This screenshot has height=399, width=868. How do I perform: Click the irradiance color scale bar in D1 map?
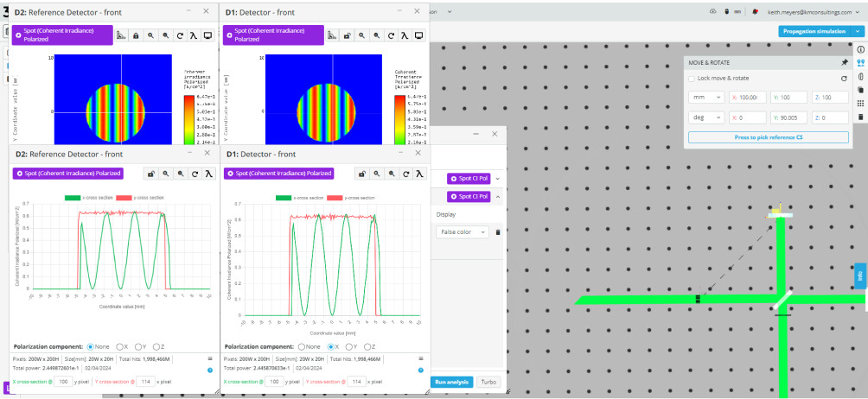click(399, 120)
